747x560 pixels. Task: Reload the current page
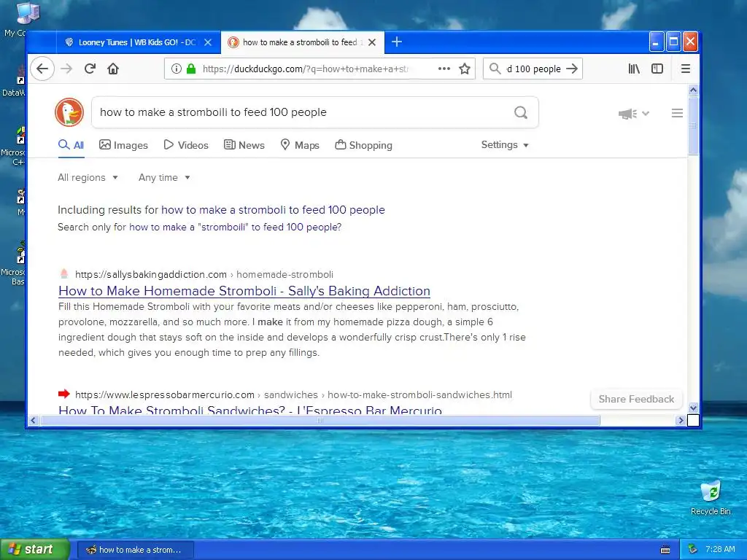(90, 69)
